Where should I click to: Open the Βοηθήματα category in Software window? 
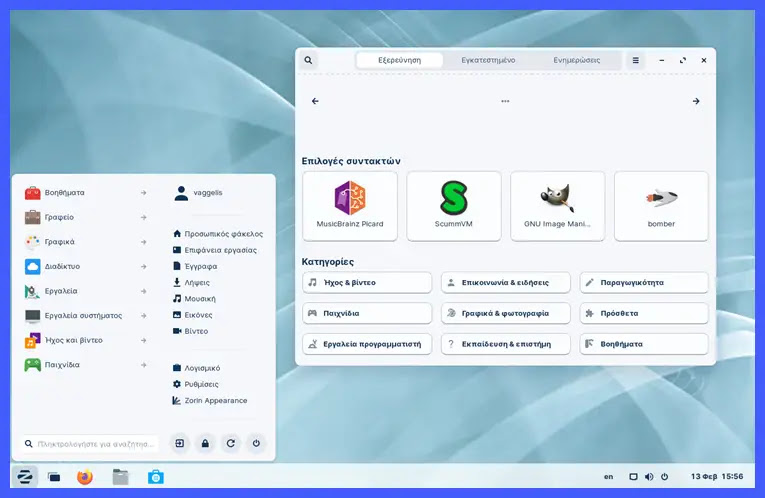644,344
